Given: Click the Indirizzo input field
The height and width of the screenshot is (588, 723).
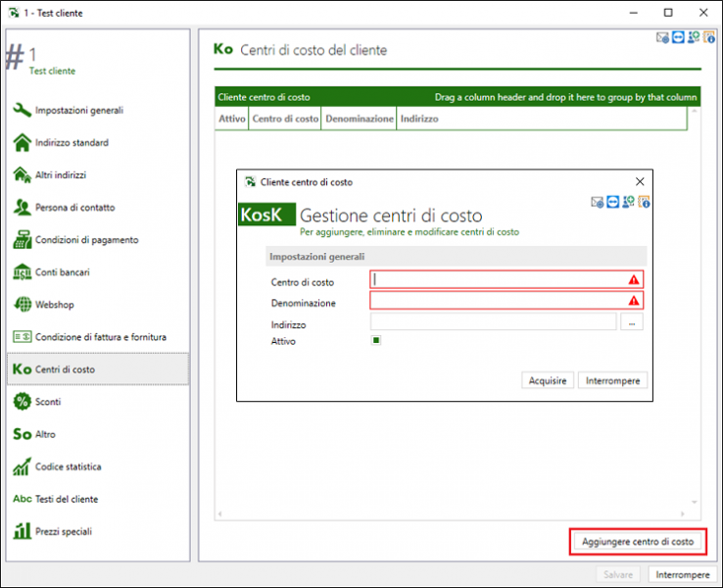Looking at the screenshot, I should tap(494, 321).
